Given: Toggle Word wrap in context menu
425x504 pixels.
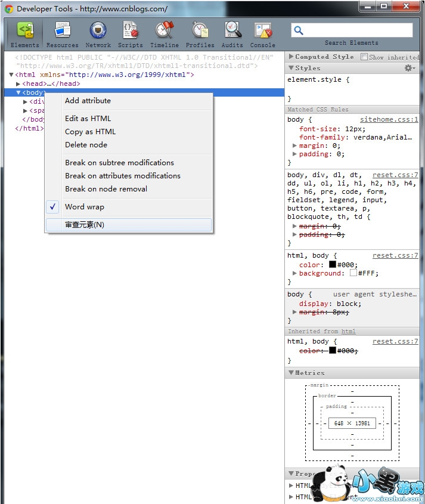Looking at the screenshot, I should pos(84,207).
